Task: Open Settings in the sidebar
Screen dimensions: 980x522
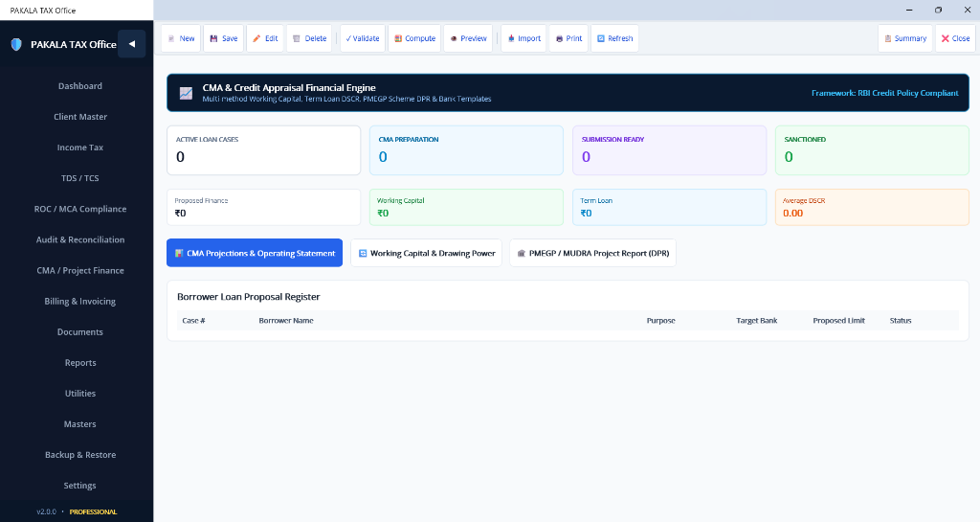Action: [80, 485]
